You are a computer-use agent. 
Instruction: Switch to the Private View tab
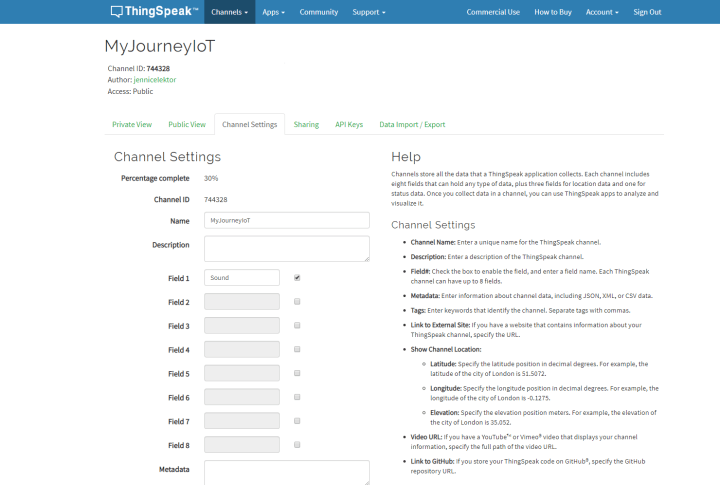tap(132, 124)
